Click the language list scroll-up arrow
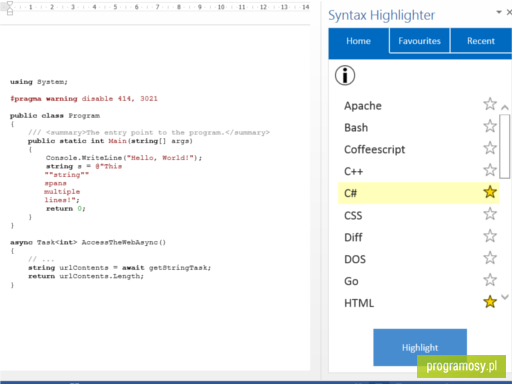Viewport: 512px width, 384px height. point(505,107)
